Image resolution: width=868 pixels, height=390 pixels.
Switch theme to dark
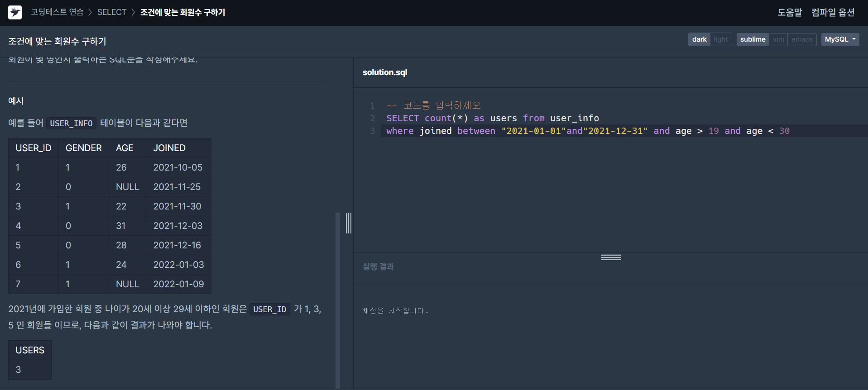(x=699, y=39)
